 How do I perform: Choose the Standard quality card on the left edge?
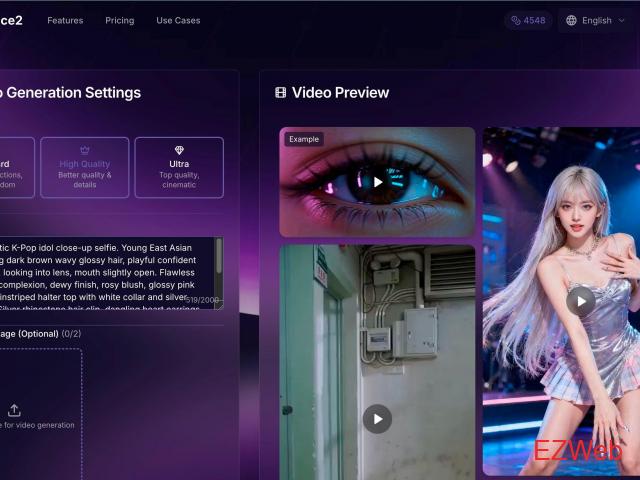coord(12,167)
